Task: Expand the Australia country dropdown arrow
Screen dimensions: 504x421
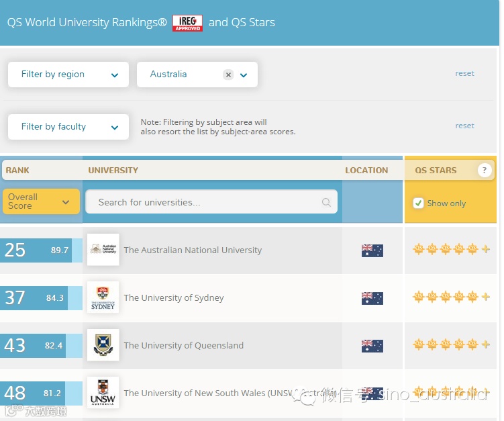Action: [x=244, y=75]
